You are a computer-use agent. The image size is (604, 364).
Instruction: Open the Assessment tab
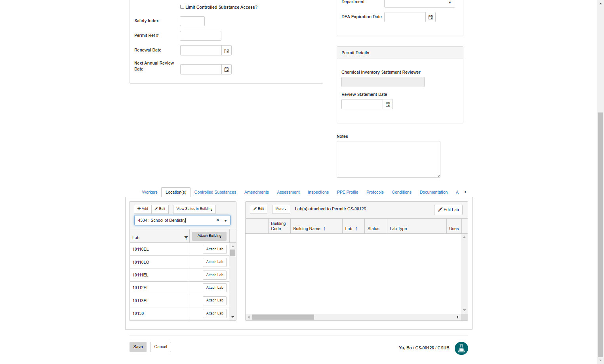click(x=288, y=192)
